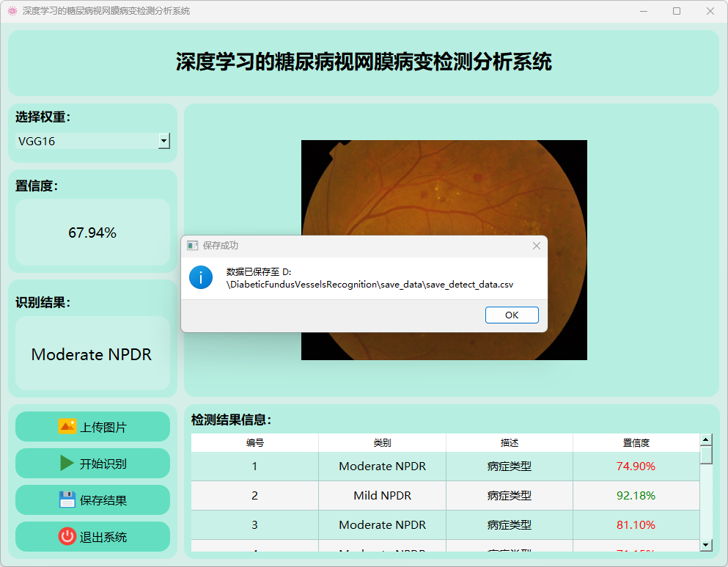Image resolution: width=728 pixels, height=567 pixels.
Task: Click the dropdown arrow beside VGG16
Action: (x=164, y=142)
